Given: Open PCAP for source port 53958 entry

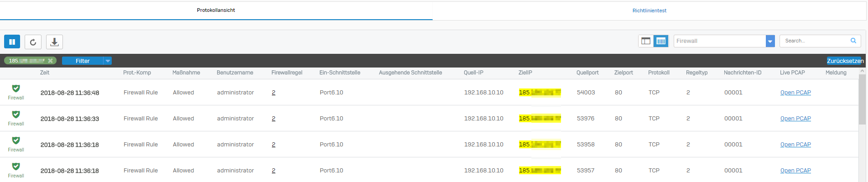Looking at the screenshot, I should click(x=795, y=144).
